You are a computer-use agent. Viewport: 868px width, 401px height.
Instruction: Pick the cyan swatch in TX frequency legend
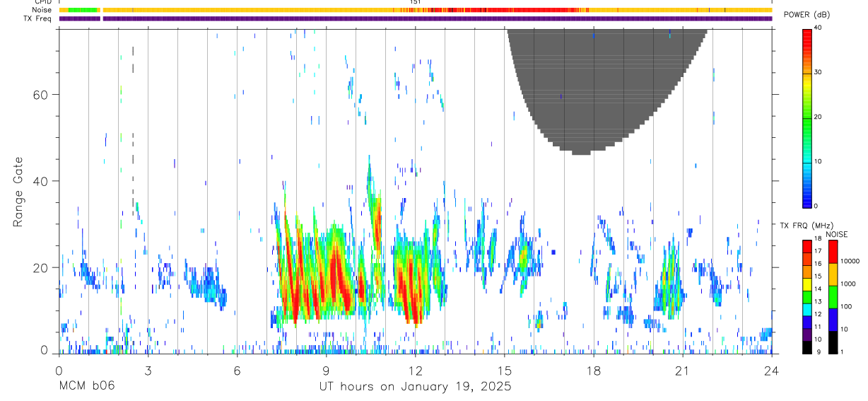(807, 309)
